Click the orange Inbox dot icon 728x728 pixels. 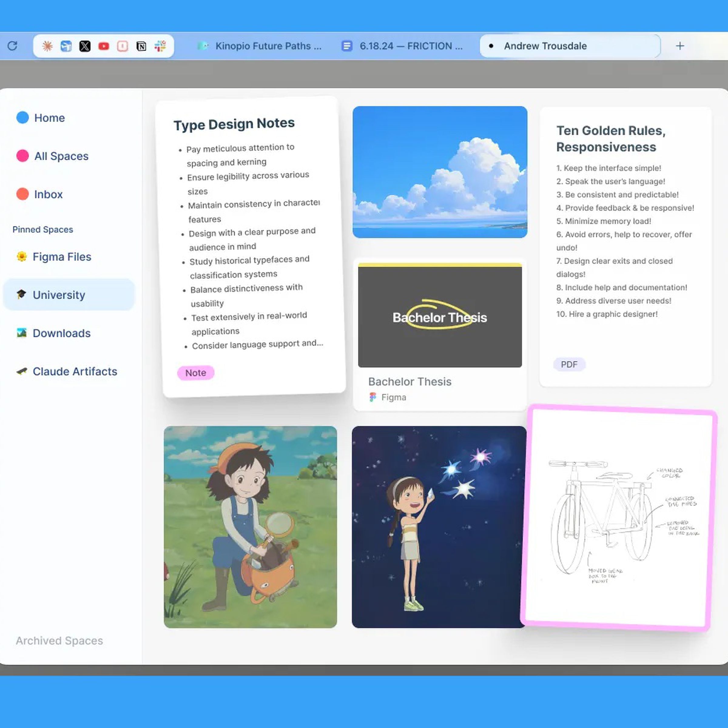click(23, 194)
